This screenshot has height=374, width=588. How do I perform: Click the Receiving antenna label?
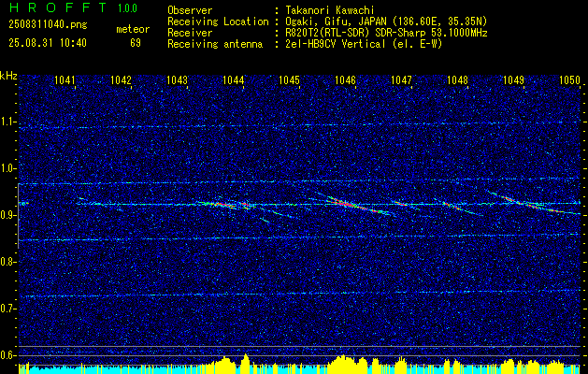point(215,44)
